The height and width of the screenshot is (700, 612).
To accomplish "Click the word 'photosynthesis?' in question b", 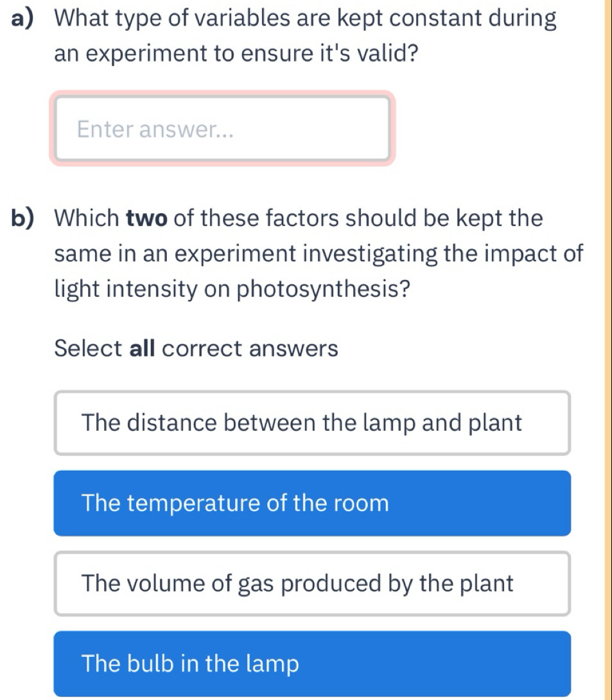I will click(x=323, y=289).
